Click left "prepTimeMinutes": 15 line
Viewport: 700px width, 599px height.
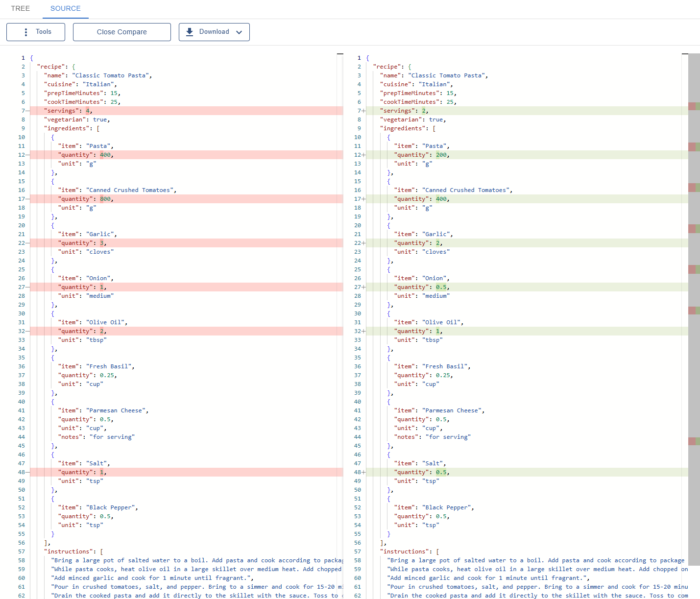click(82, 93)
